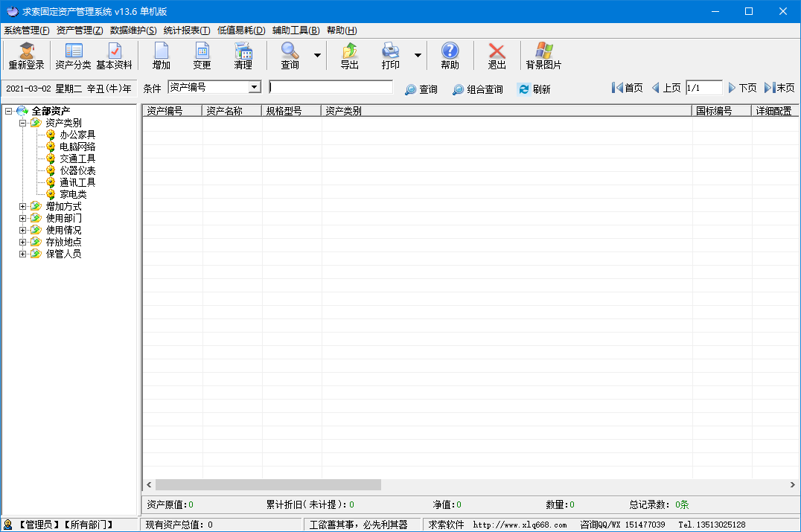Click the 组合查询 combined query button
The image size is (801, 532).
click(x=477, y=89)
